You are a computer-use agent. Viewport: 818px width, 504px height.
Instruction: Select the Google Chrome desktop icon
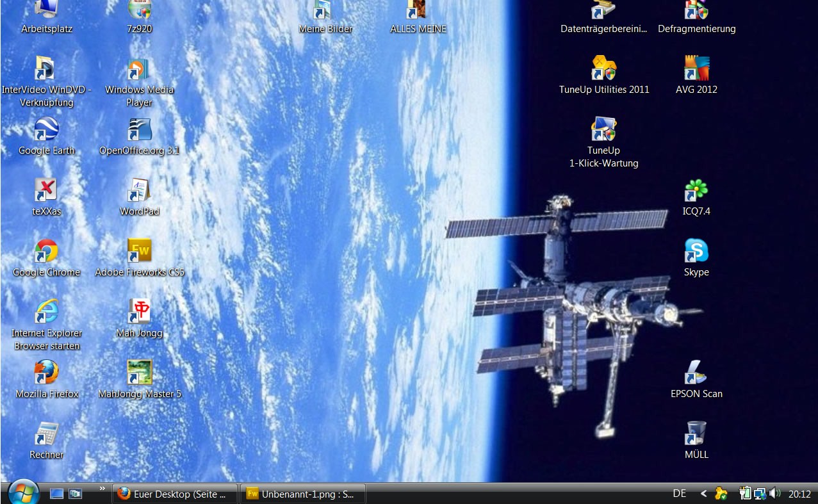tap(46, 250)
